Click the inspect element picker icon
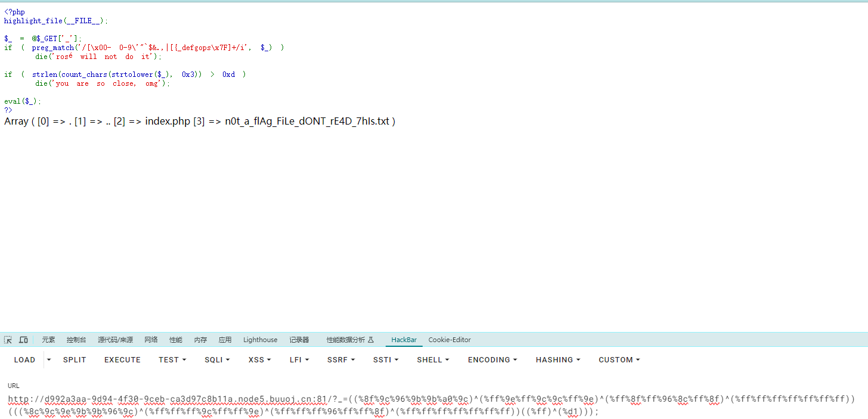This screenshot has width=868, height=419. 8,340
